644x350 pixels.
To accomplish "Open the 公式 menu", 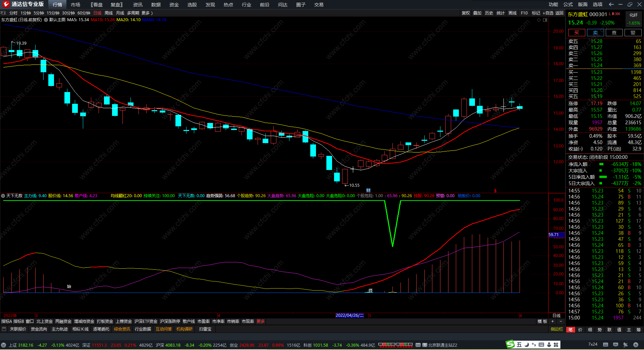I will pos(568,4).
